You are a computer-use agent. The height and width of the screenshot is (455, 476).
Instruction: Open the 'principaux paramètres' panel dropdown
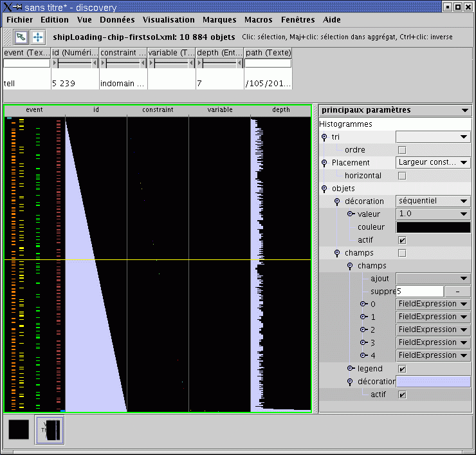[x=465, y=111]
